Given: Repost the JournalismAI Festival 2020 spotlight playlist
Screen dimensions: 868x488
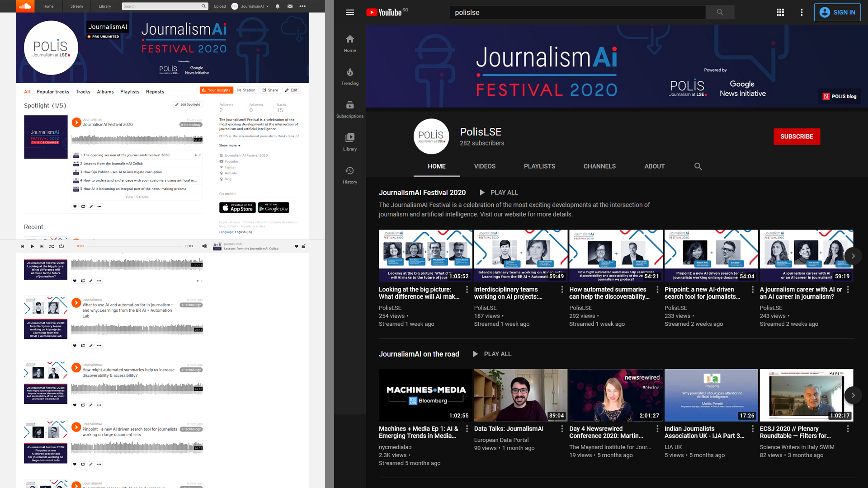Looking at the screenshot, I should pos(83,206).
